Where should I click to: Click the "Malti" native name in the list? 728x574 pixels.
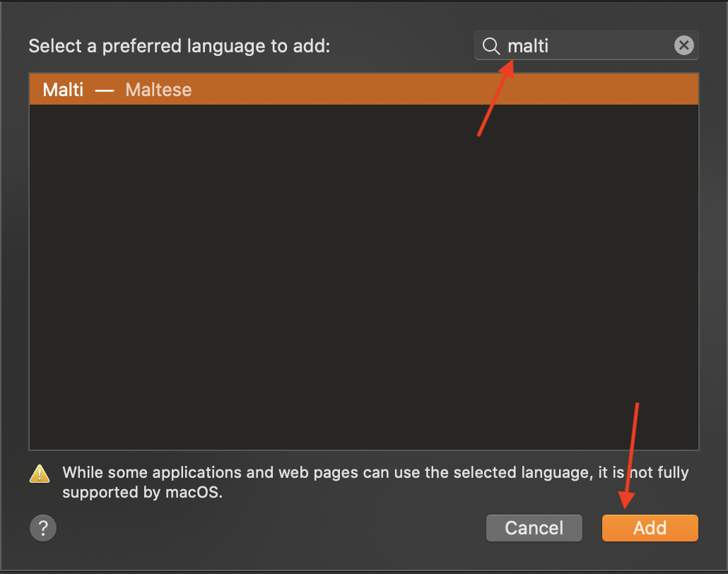point(63,90)
